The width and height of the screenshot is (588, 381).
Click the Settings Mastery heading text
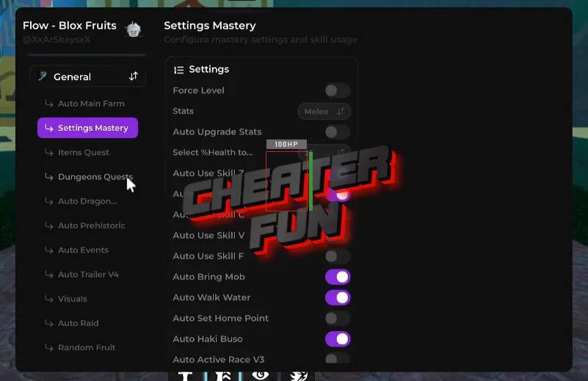click(210, 26)
